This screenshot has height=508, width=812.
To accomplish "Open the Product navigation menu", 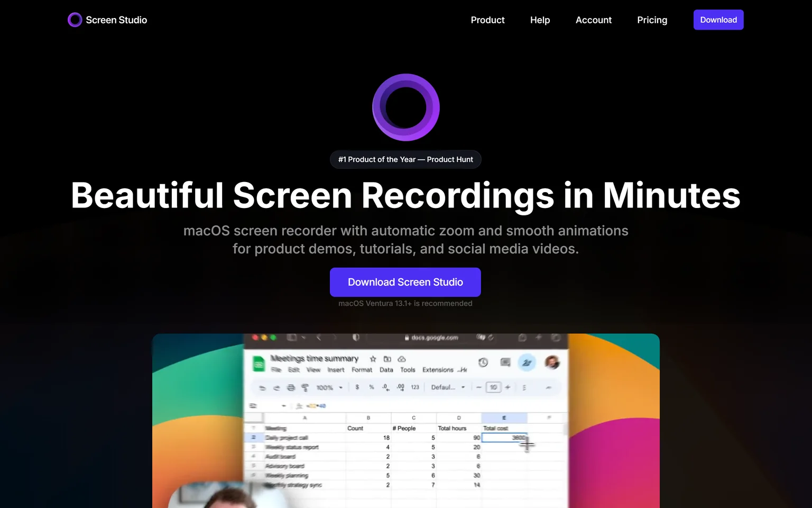I will (x=487, y=20).
